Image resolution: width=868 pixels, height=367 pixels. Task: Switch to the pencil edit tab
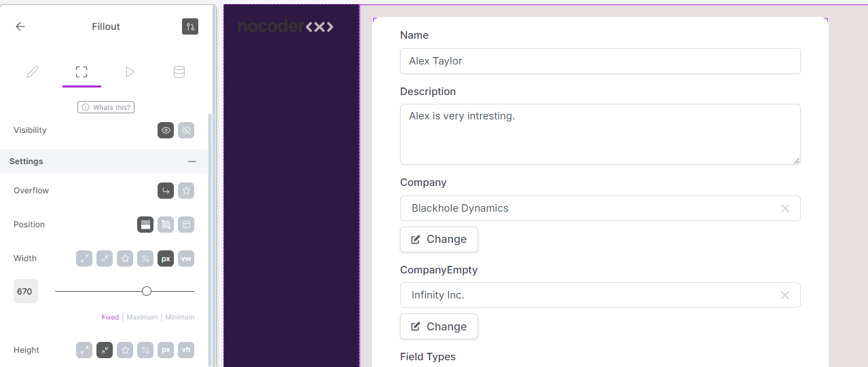tap(33, 72)
